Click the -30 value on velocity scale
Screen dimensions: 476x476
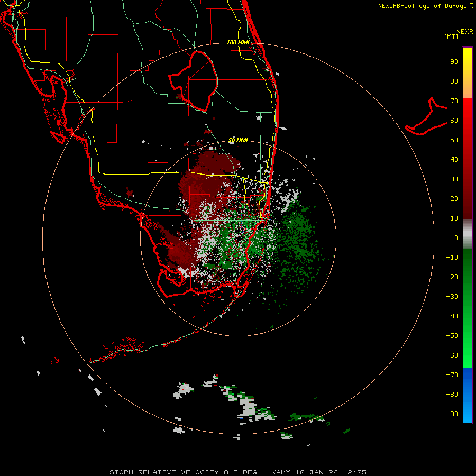452,297
